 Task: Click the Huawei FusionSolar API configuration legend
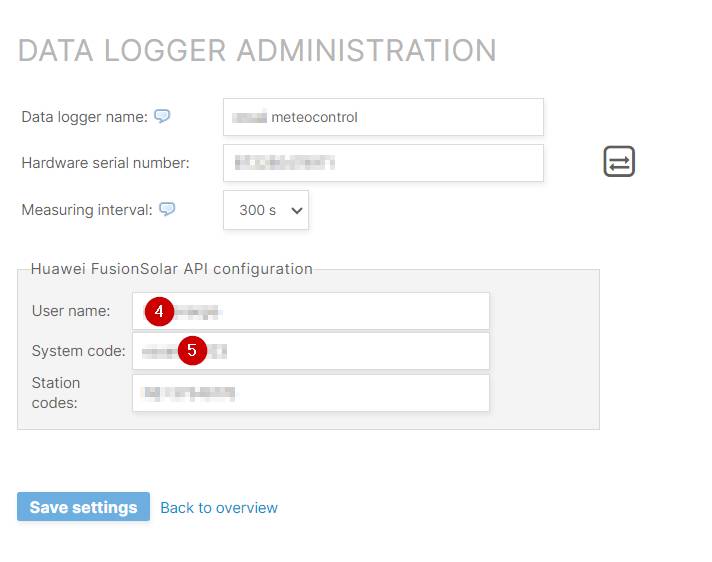pyautogui.click(x=172, y=269)
